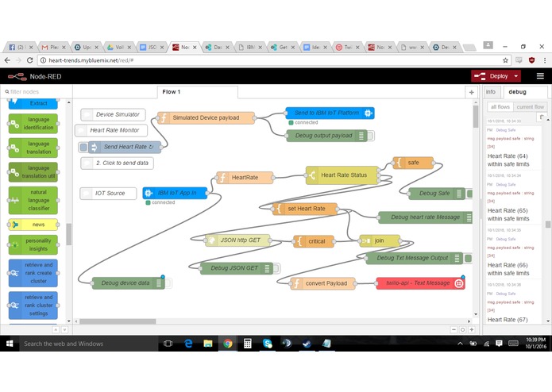
Task: Click the Node-RED logo icon
Action: point(17,76)
